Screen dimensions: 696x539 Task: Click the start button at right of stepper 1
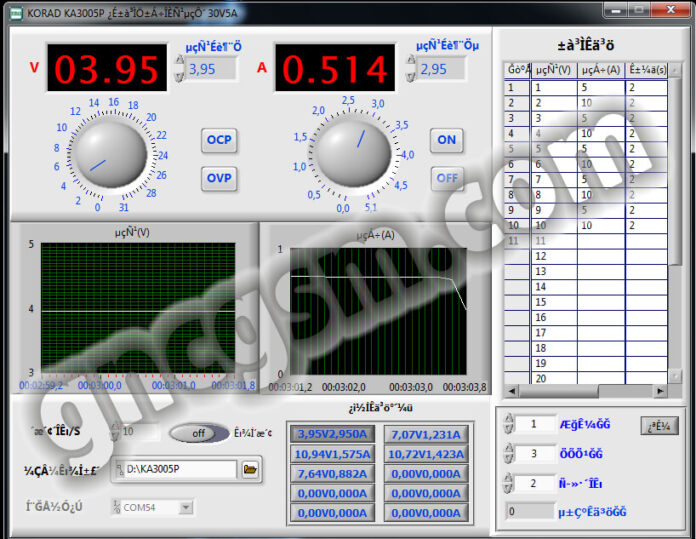660,426
